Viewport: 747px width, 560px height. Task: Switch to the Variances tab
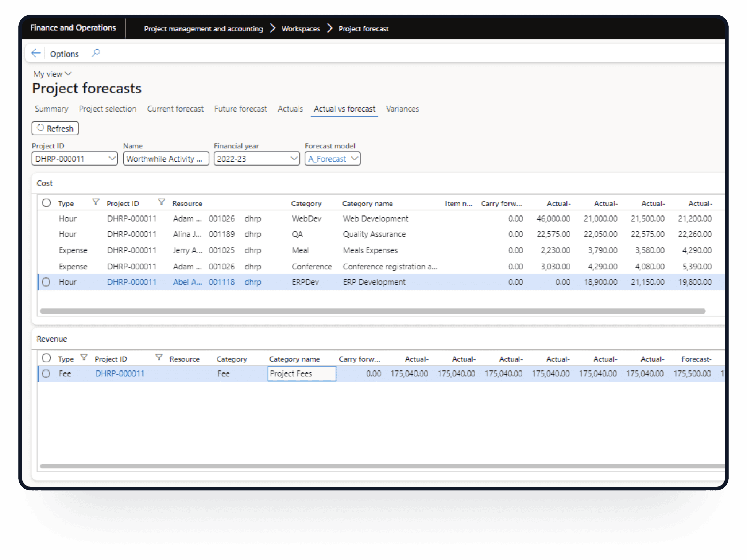point(403,109)
